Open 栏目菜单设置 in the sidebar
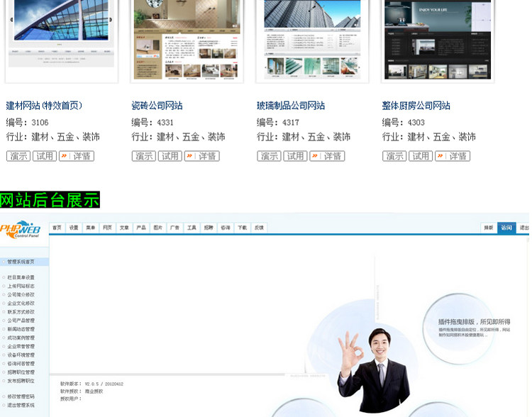532x417 pixels. (x=21, y=277)
